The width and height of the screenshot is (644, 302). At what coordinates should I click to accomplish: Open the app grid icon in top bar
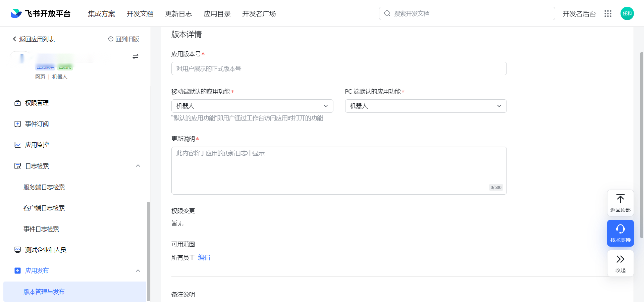coord(608,13)
